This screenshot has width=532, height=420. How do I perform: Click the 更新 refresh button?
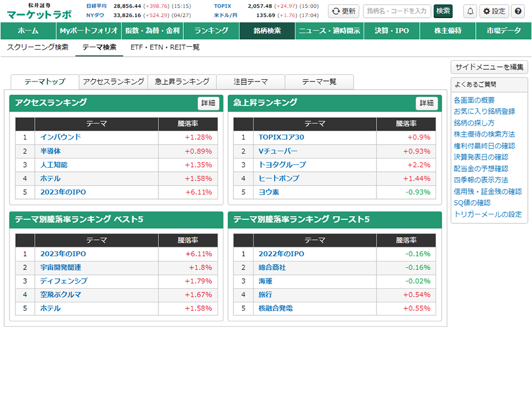coord(343,11)
